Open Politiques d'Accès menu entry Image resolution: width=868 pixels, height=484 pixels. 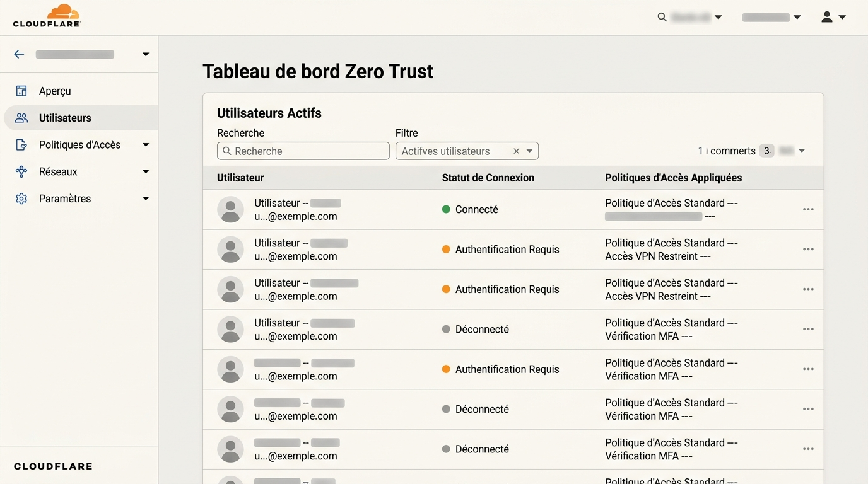click(79, 145)
